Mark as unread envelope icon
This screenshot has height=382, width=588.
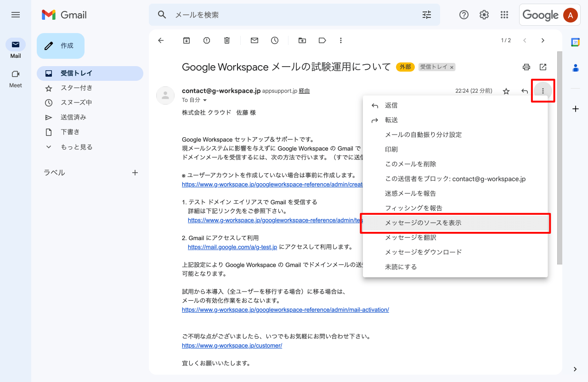(254, 40)
